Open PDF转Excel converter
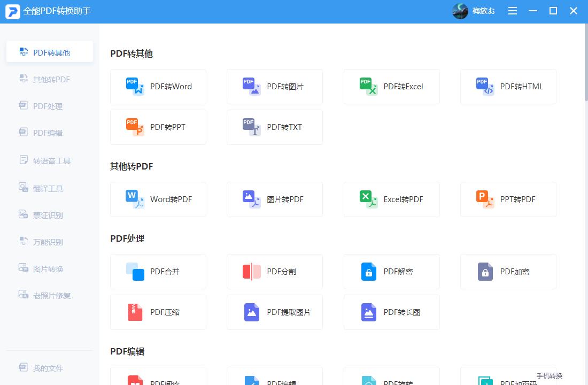This screenshot has width=588, height=385. pos(391,86)
